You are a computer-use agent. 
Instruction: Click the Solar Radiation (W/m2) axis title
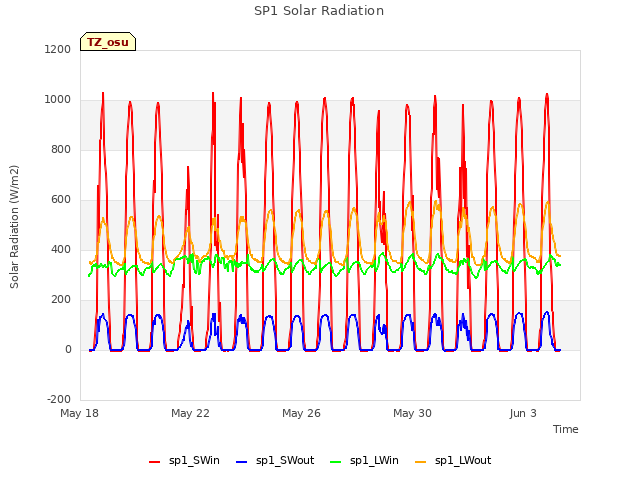pyautogui.click(x=14, y=227)
